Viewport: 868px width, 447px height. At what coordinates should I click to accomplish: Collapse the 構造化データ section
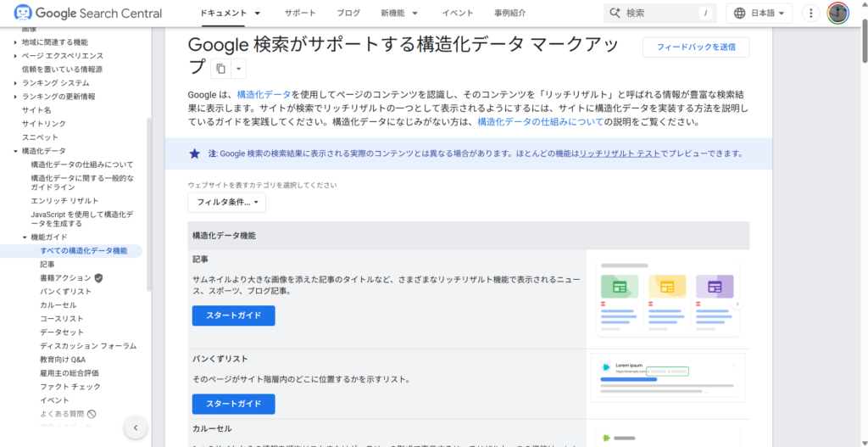click(x=15, y=151)
